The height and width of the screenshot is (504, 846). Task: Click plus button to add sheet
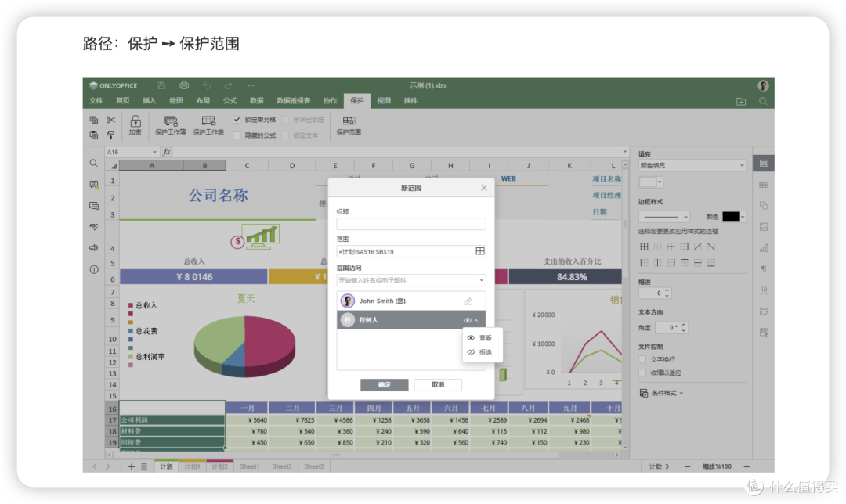coord(131,466)
